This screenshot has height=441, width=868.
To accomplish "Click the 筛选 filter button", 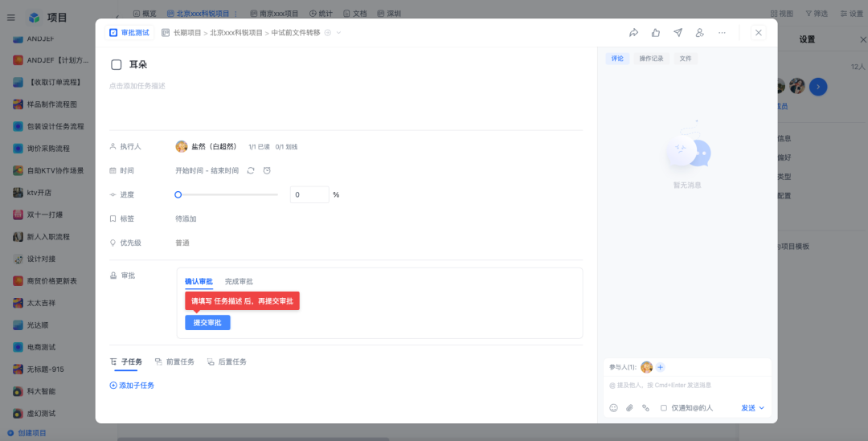I will click(x=817, y=14).
